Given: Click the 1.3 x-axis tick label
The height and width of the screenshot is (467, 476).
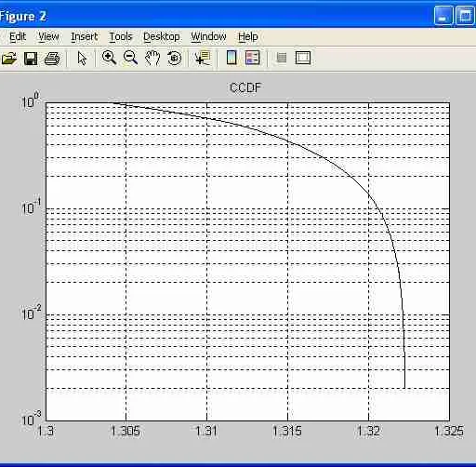Looking at the screenshot, I should pos(46,431).
